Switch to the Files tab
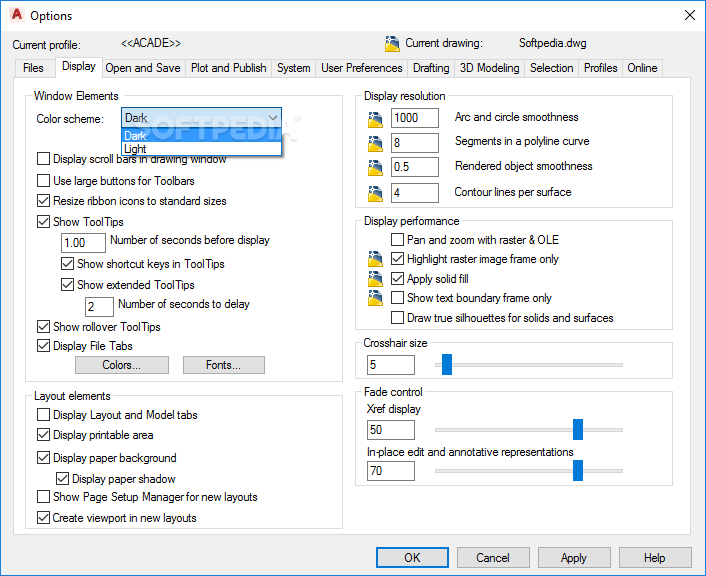The height and width of the screenshot is (576, 706). tap(33, 68)
